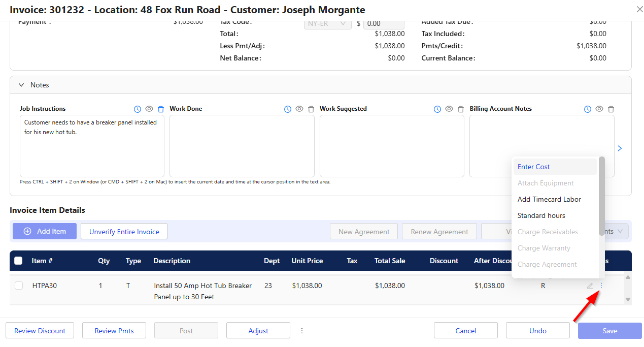Sort by Unit Price column header
The width and height of the screenshot is (644, 347).
(307, 261)
